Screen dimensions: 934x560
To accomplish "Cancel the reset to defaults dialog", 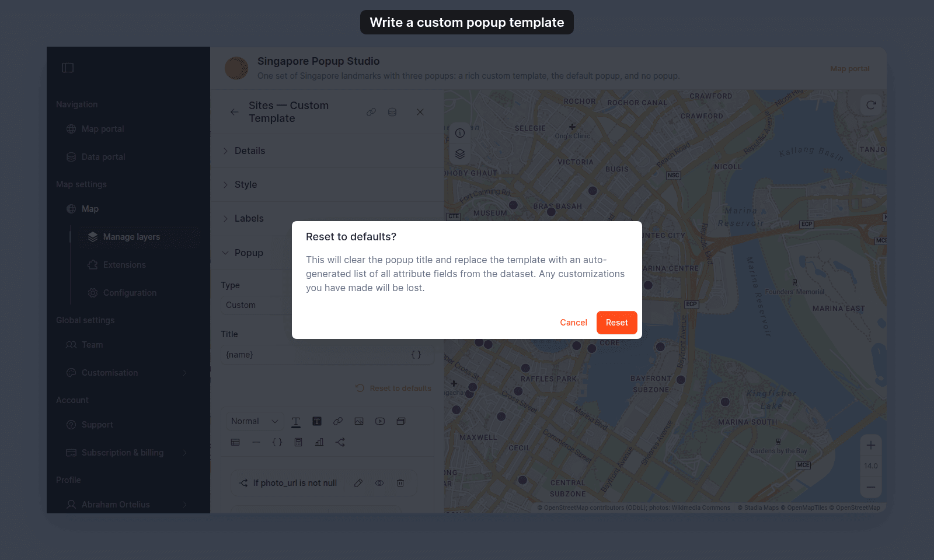I will click(573, 323).
